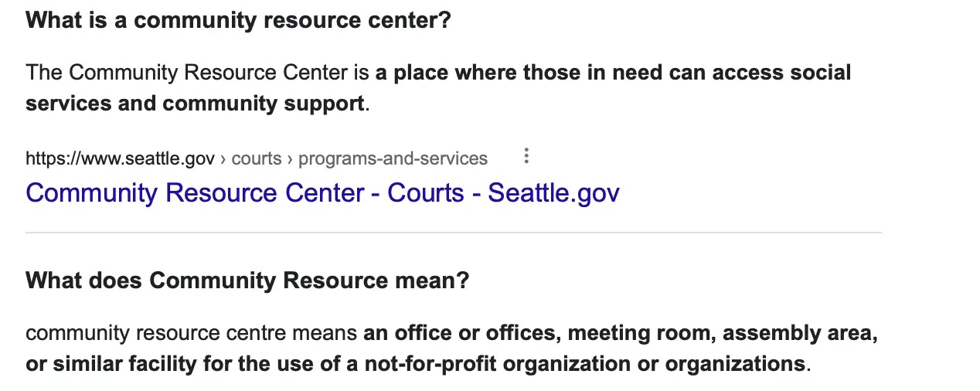Click the "programs-and-services" breadcrumb segment
The width and height of the screenshot is (980, 391).
tap(393, 158)
